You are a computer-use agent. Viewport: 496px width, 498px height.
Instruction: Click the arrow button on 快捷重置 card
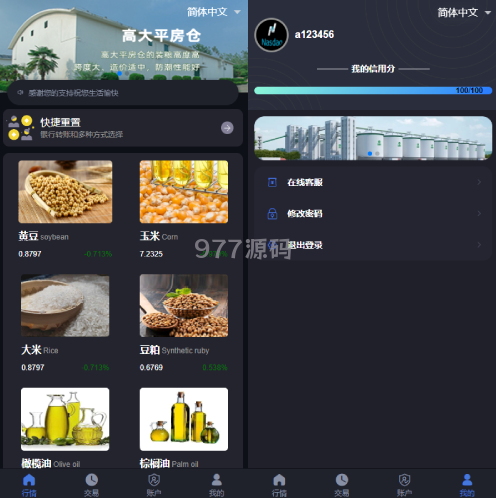227,128
